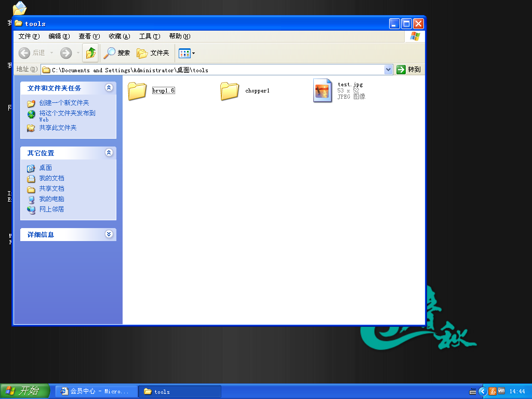Toggle the 文件夹 folders pane

point(153,53)
